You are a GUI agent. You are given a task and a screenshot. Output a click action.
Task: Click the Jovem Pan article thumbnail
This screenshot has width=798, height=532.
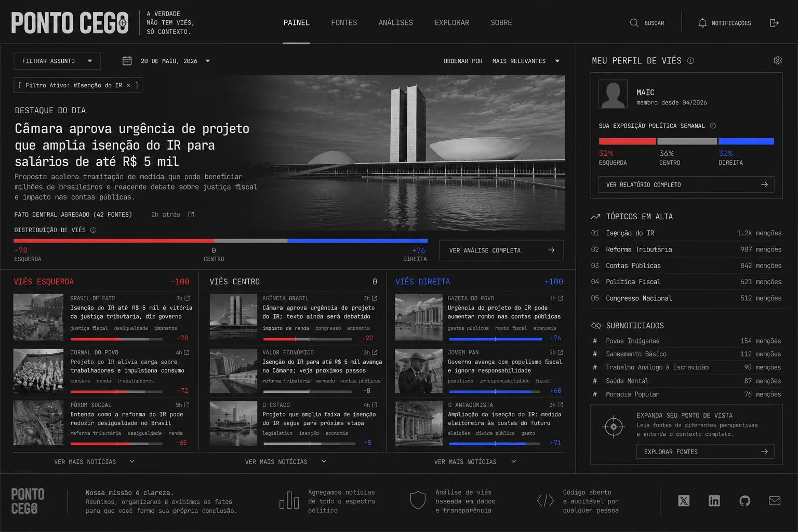419,371
